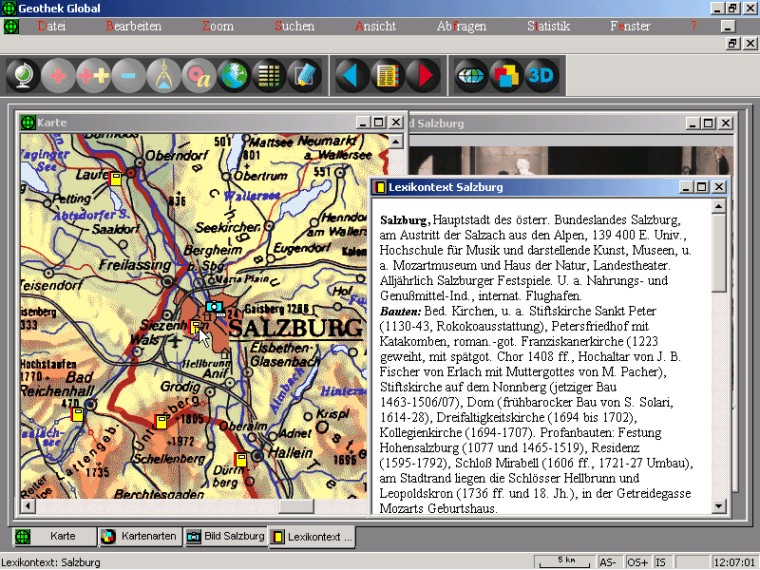This screenshot has height=570, width=760.
Task: Select the compass measuring tool
Action: [164, 76]
